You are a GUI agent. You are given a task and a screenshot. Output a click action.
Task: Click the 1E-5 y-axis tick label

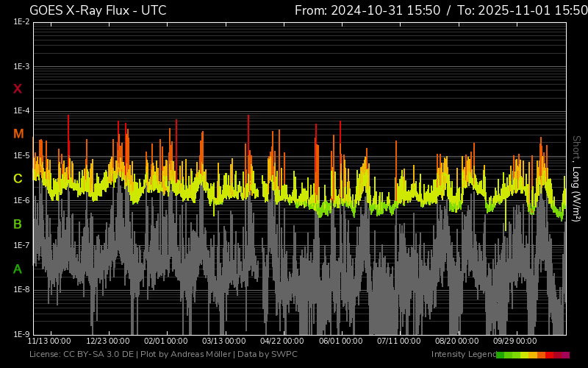pyautogui.click(x=21, y=156)
